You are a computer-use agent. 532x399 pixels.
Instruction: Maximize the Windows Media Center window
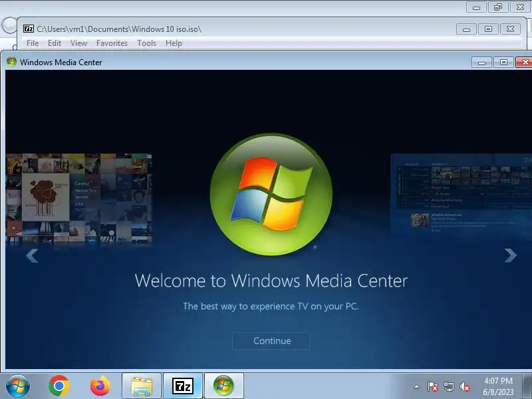(x=503, y=63)
